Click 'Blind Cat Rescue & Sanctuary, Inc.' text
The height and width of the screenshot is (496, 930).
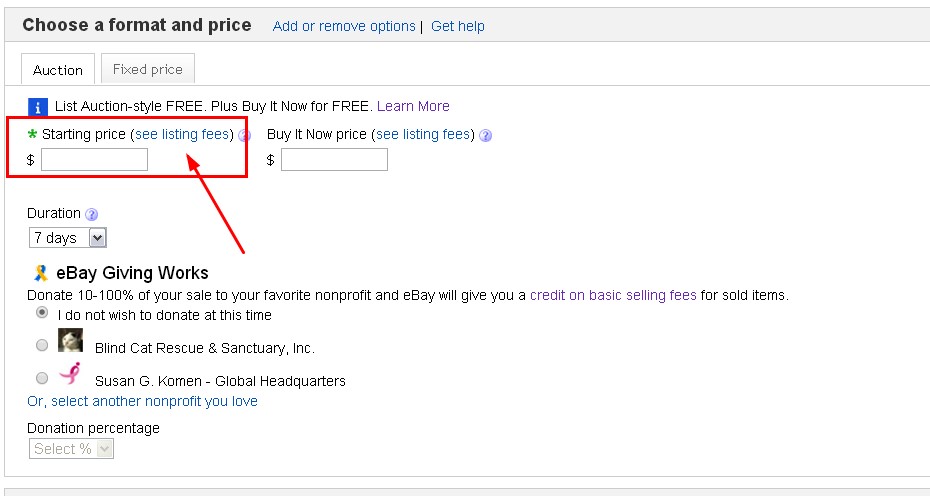(205, 348)
